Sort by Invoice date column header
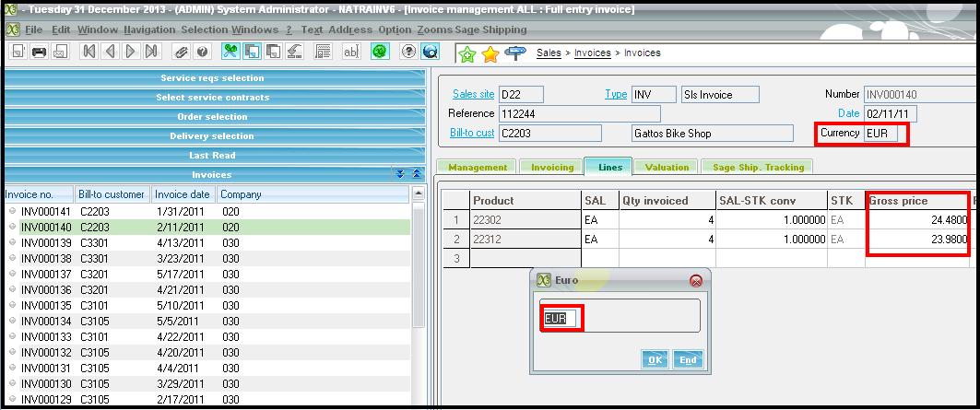 [183, 194]
